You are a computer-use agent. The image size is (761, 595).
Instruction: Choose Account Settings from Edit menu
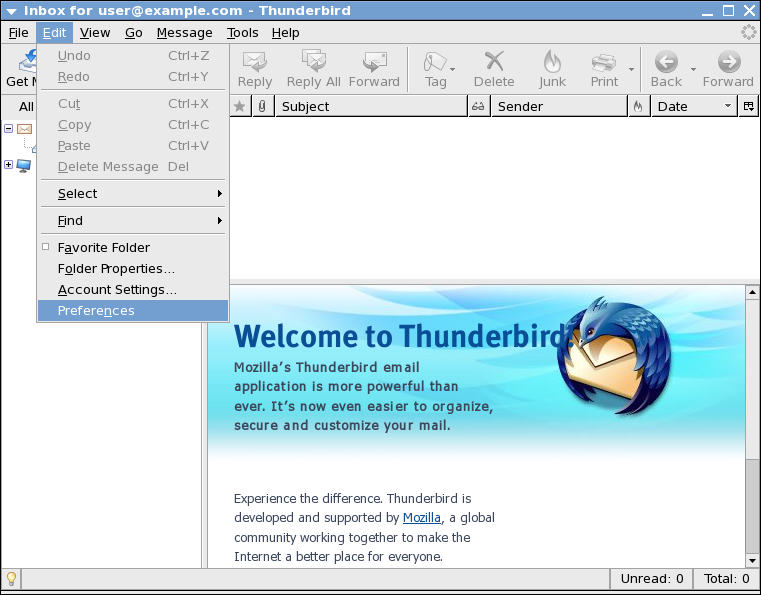pos(132,290)
